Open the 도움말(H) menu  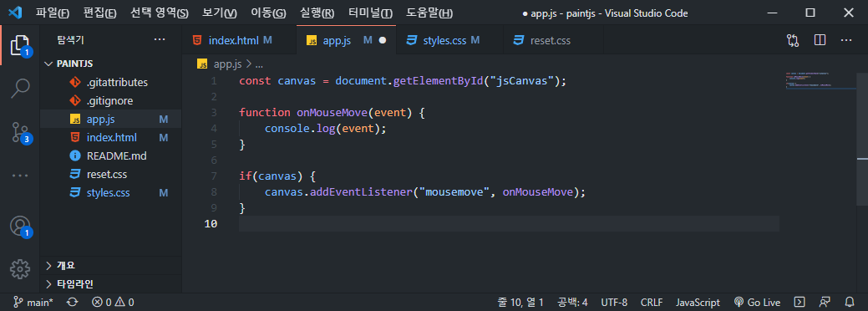click(429, 13)
